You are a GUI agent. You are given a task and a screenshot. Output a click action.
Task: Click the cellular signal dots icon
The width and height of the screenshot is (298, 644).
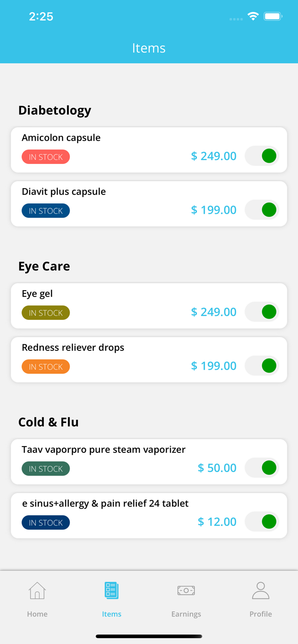point(236,18)
